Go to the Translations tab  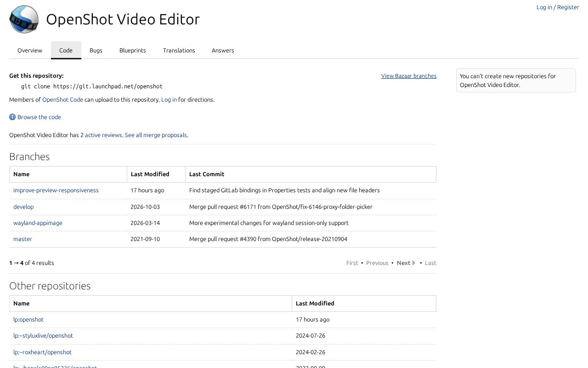coord(179,50)
